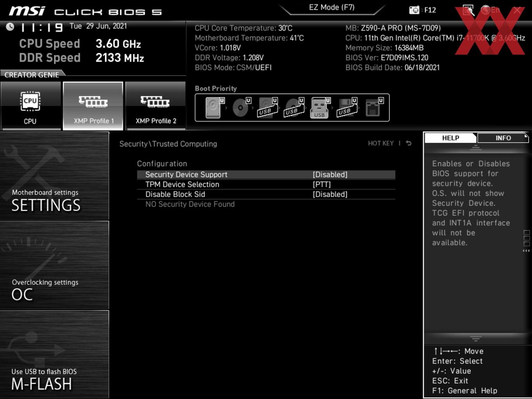The height and width of the screenshot is (399, 532).
Task: Select the USB key boot device icon
Action: [320, 108]
